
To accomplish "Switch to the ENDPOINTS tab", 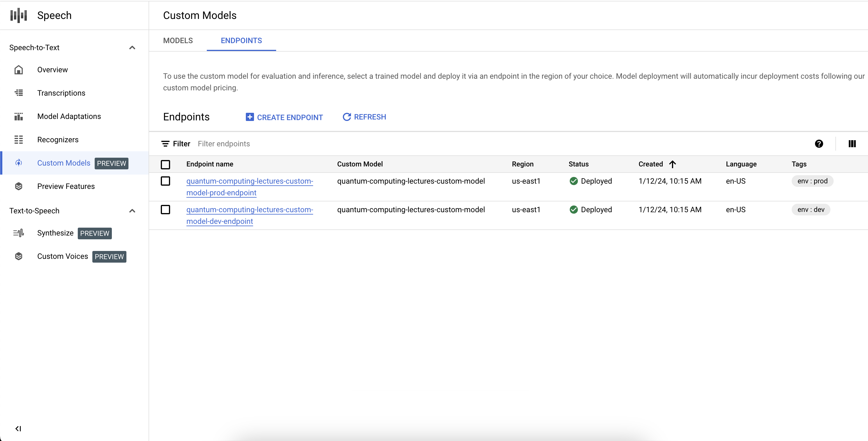I will click(241, 41).
